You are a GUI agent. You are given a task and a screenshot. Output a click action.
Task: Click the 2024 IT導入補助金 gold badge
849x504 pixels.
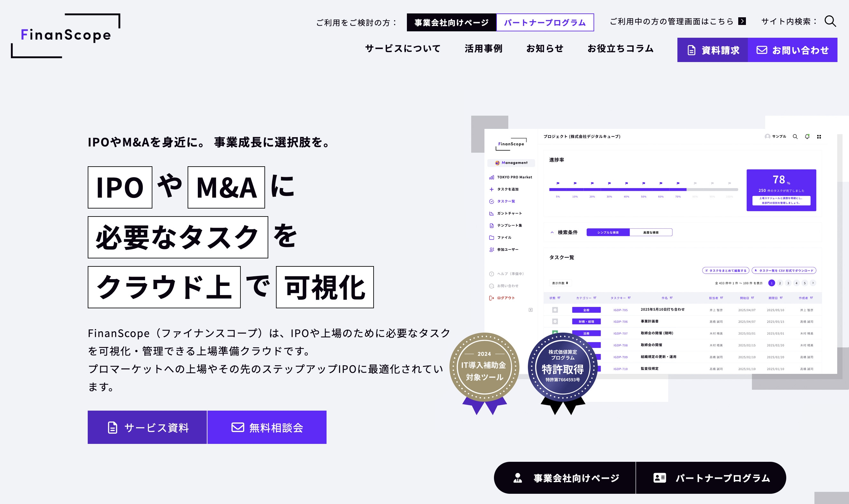pos(484,367)
